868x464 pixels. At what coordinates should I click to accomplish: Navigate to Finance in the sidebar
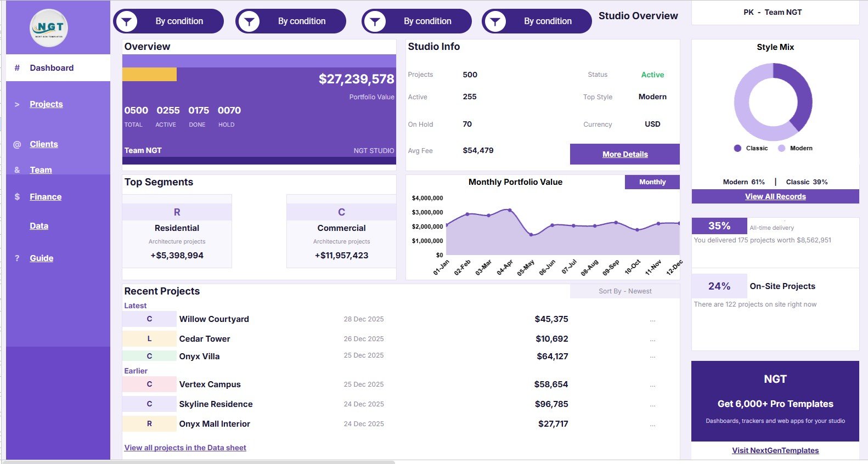46,197
